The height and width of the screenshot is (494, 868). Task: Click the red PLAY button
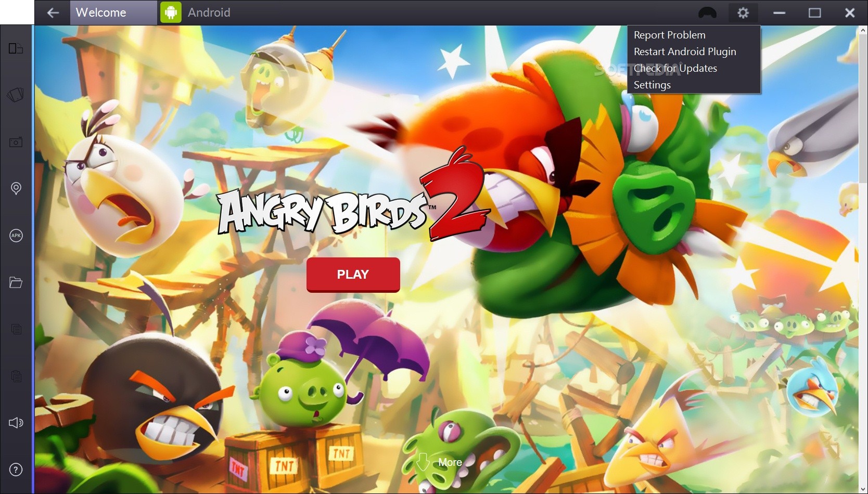pyautogui.click(x=353, y=275)
